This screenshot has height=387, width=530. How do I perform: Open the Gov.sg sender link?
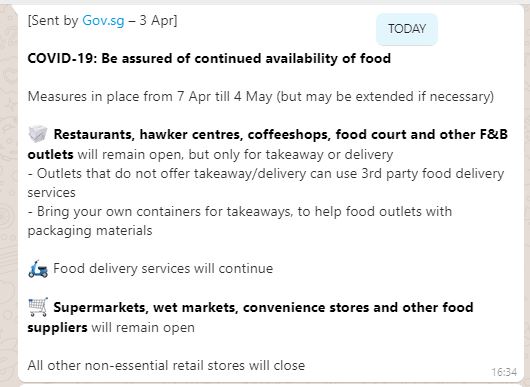pos(103,21)
